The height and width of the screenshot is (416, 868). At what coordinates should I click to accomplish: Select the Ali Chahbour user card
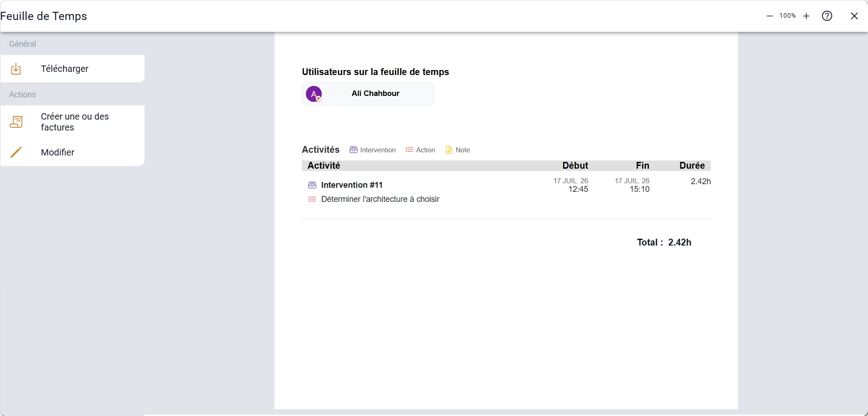368,94
